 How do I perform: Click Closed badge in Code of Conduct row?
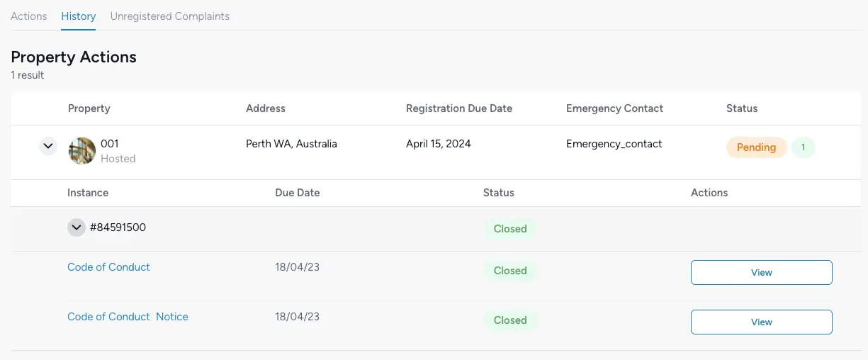tap(510, 271)
